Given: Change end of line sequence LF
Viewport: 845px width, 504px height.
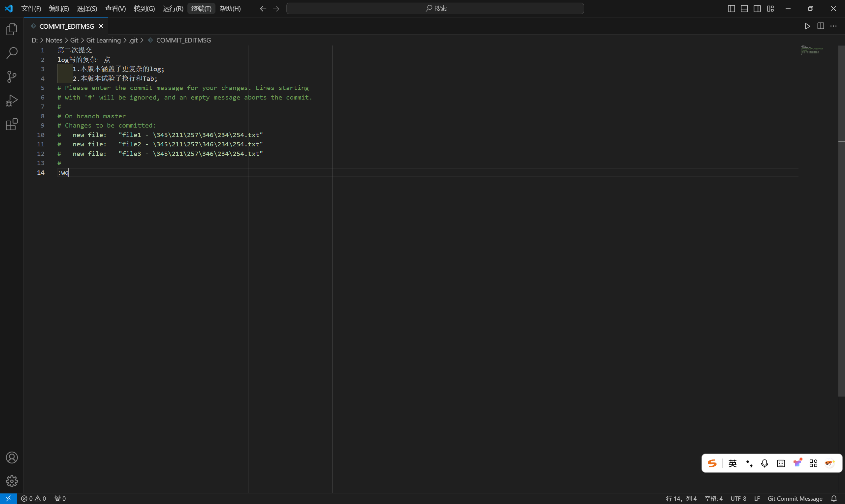Looking at the screenshot, I should (757, 499).
